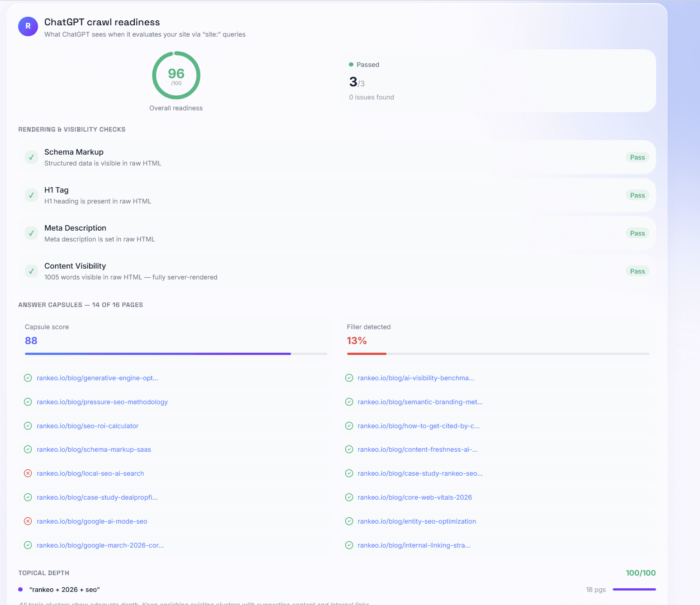Select the "rankeo + 2026 + seo" topic row
The width and height of the screenshot is (700, 605).
pos(65,590)
